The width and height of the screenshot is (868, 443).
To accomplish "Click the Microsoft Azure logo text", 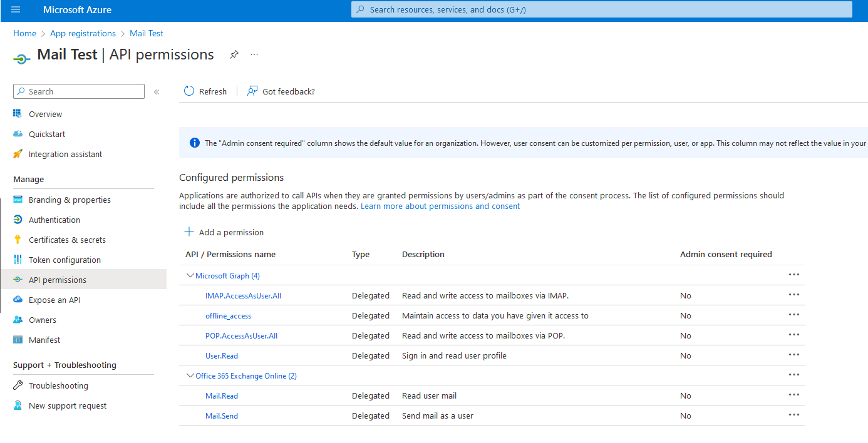I will tap(78, 9).
